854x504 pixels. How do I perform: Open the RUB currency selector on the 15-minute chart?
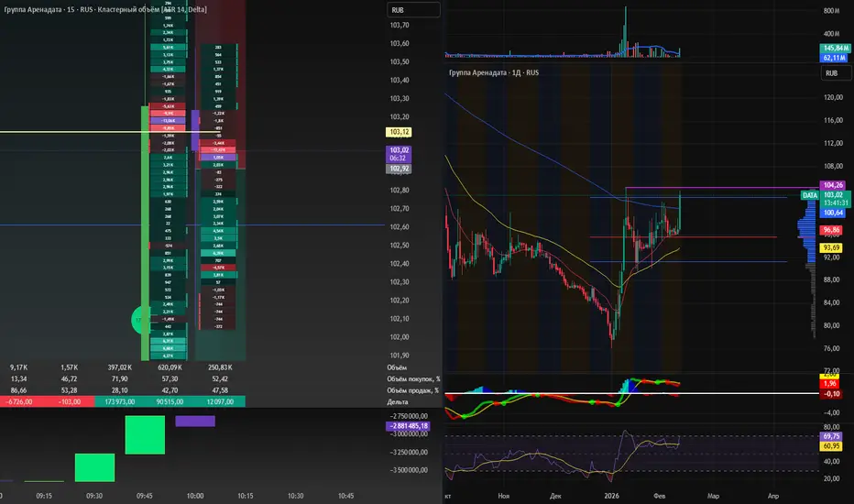tap(413, 10)
